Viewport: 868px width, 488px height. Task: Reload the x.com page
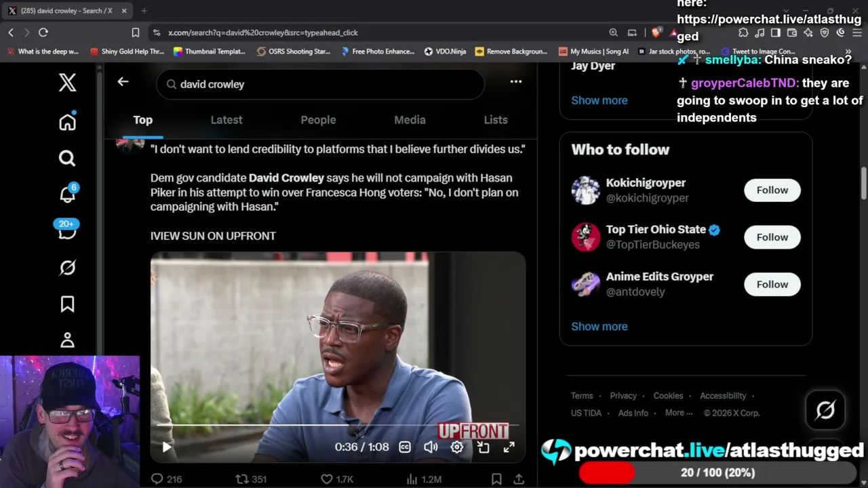(x=43, y=33)
